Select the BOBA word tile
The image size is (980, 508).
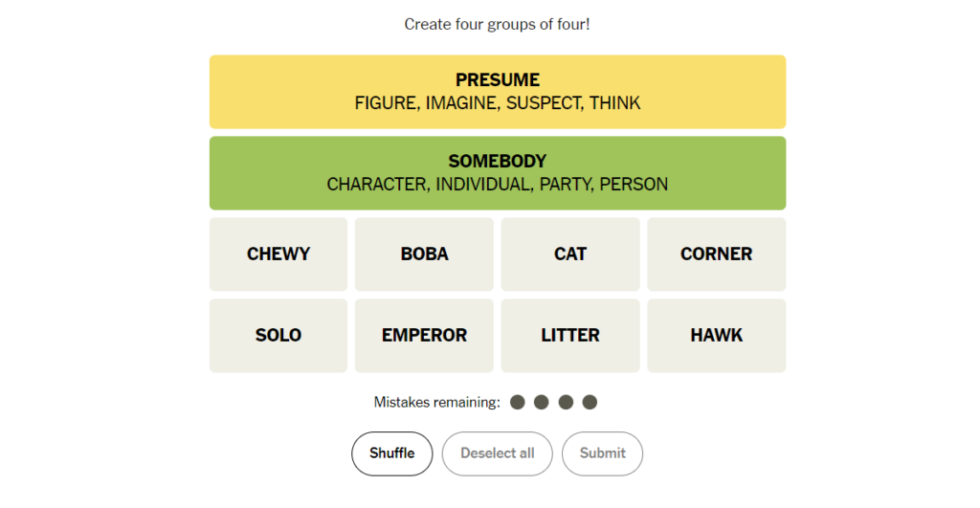coord(424,254)
